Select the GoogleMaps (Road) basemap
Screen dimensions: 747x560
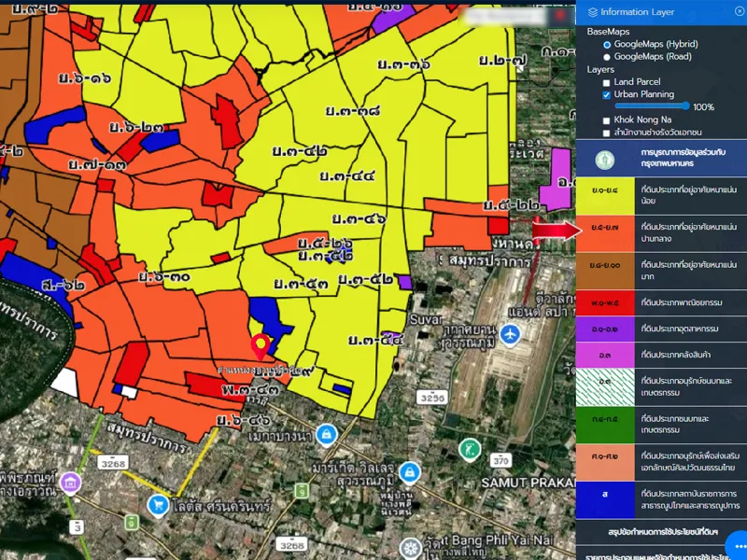coord(607,57)
